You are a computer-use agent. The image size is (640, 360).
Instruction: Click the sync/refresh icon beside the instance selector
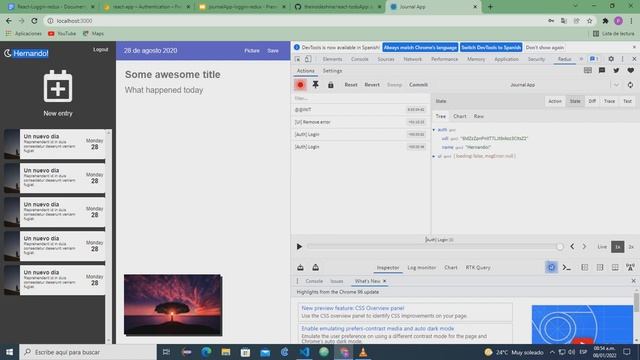click(630, 85)
